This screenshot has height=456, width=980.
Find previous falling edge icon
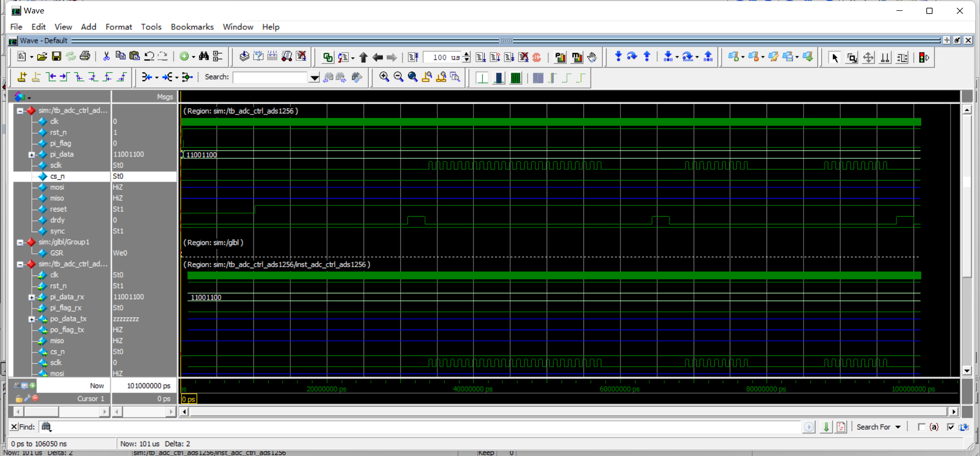click(79, 77)
